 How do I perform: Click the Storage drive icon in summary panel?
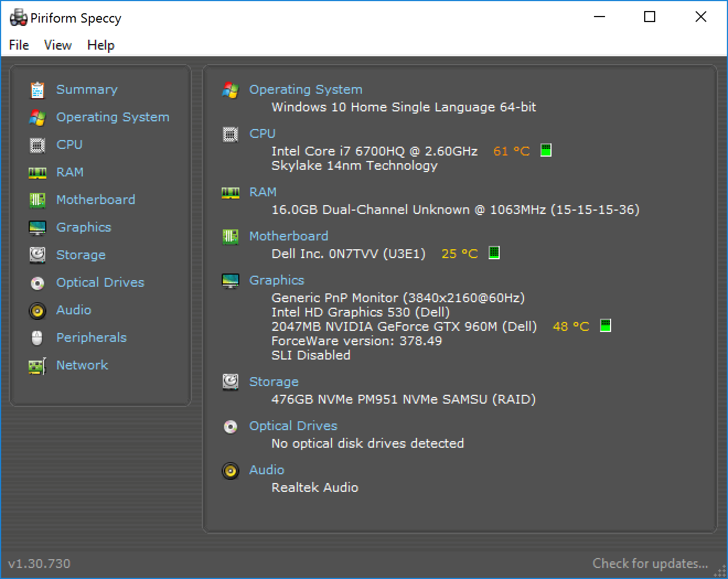(x=230, y=382)
